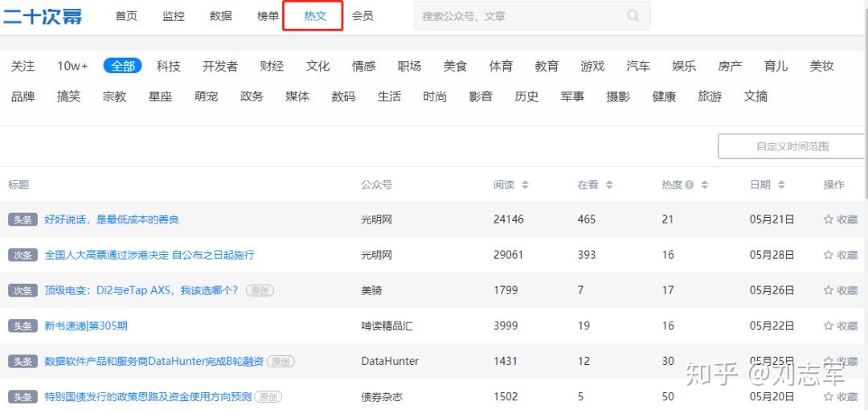Click the 二十次幂 logo
The width and height of the screenshot is (868, 410).
coord(43,16)
